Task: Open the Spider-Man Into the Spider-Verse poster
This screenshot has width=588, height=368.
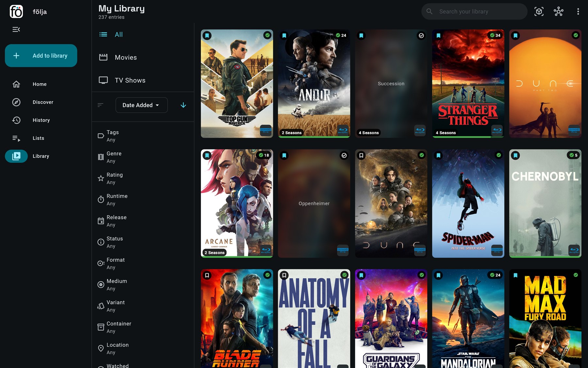Action: click(x=468, y=203)
